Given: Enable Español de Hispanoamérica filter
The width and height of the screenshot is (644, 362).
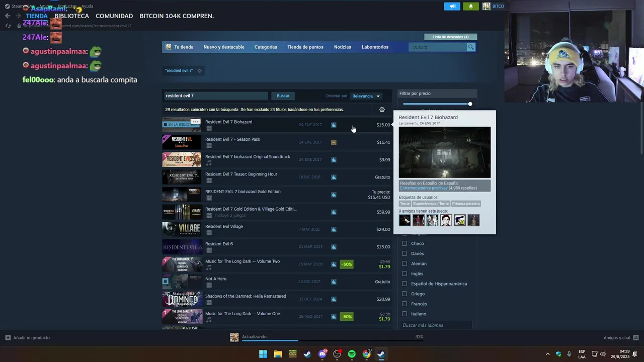Looking at the screenshot, I should (405, 284).
